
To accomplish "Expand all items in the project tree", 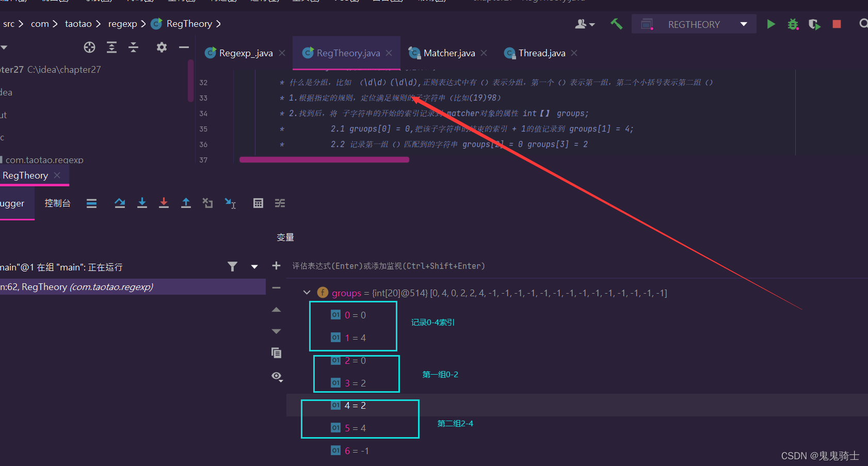I will pyautogui.click(x=111, y=47).
